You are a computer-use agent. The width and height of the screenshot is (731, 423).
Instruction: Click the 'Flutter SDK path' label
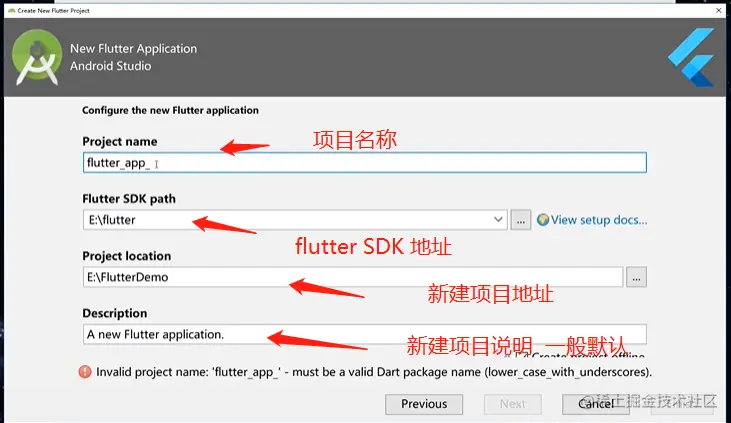tap(129, 199)
